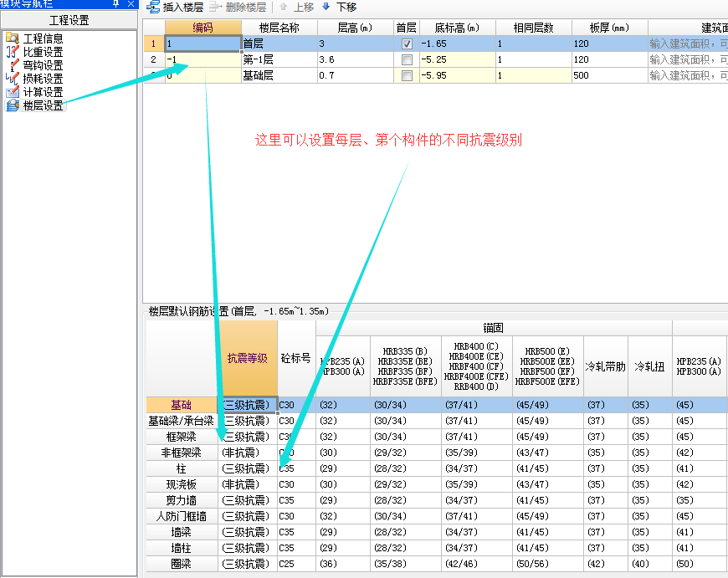Click the 上移 up arrow icon
The height and width of the screenshot is (578, 728).
[x=283, y=7]
